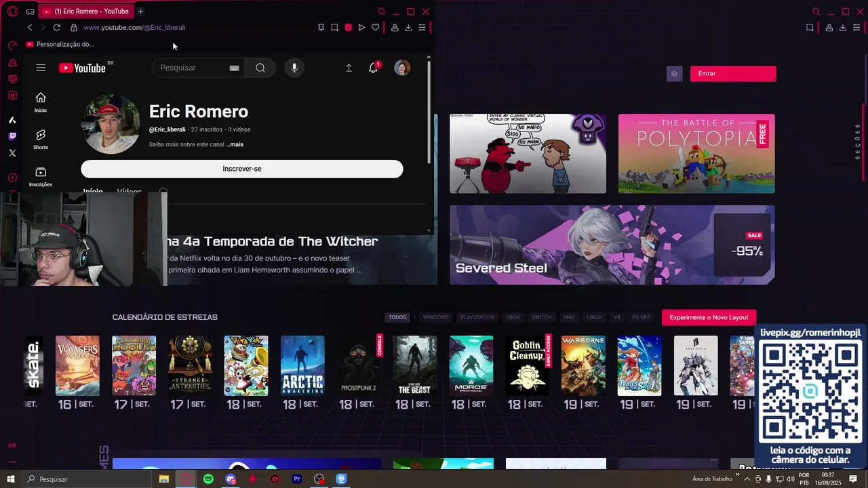Open YouTube account avatar menu
This screenshot has width=868, height=488.
pos(402,68)
